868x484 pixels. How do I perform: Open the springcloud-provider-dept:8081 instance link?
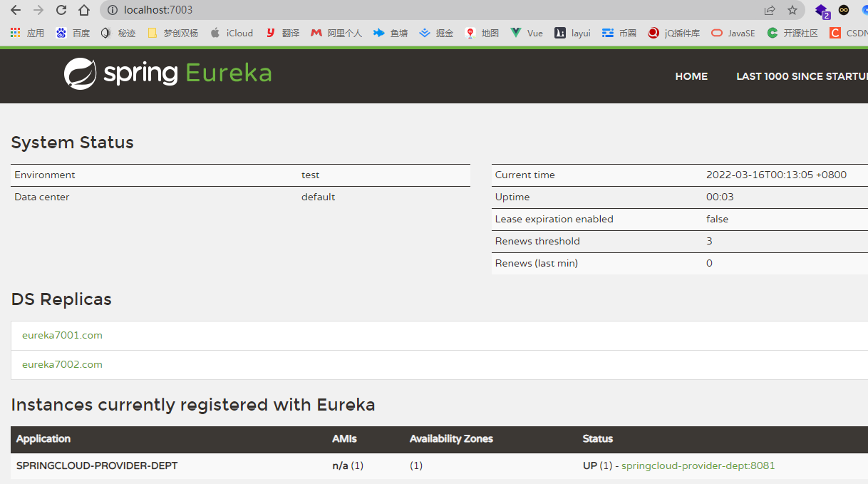tap(698, 465)
